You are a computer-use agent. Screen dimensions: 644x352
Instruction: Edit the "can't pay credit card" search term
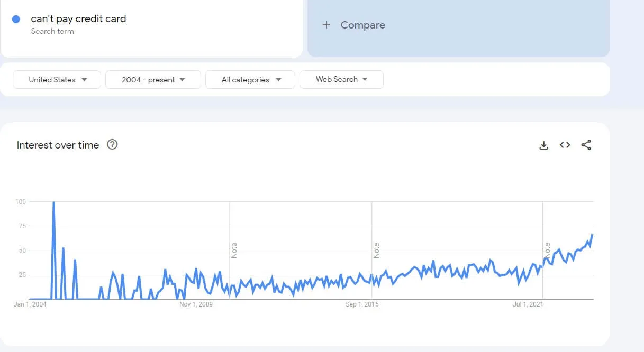[x=78, y=19]
